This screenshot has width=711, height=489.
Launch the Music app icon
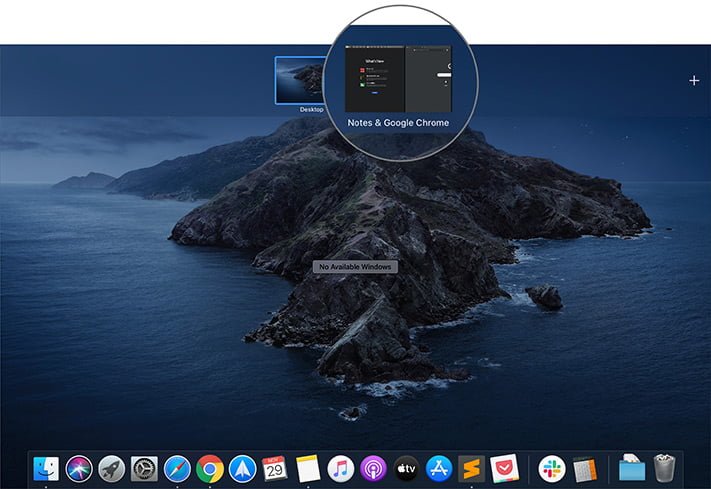point(341,469)
